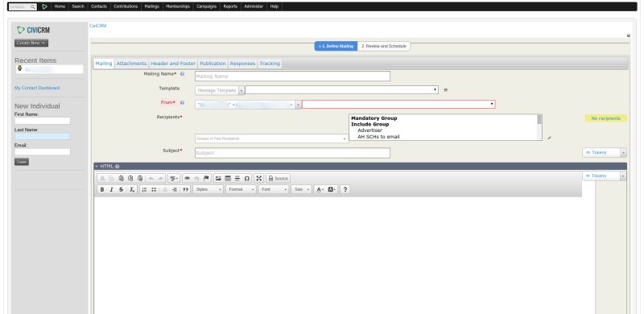Open the Tokens dropdown beside Subject
644x314 pixels.
(x=605, y=152)
